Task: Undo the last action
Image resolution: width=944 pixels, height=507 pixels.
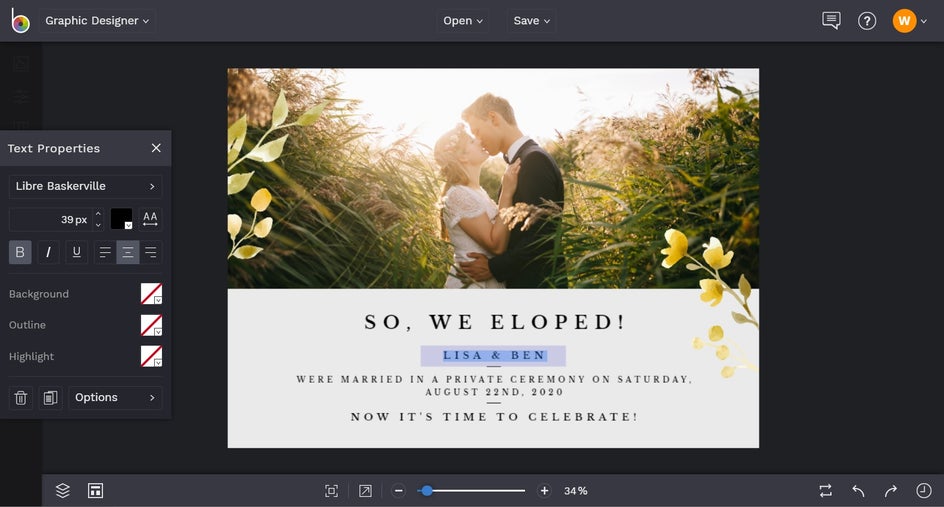Action: click(859, 491)
